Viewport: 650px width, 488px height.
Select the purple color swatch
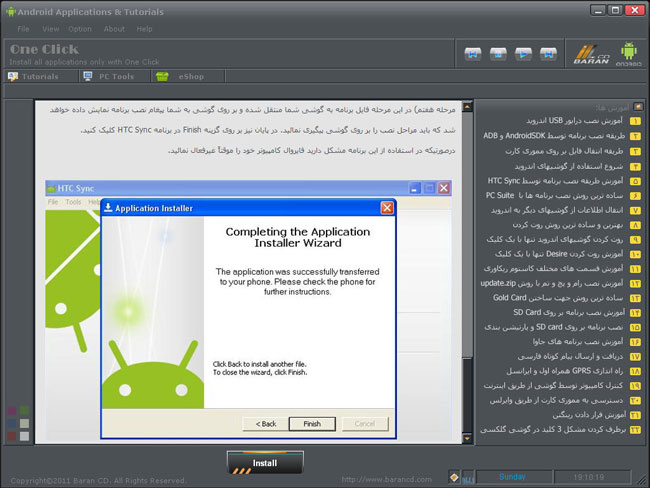tap(12, 411)
